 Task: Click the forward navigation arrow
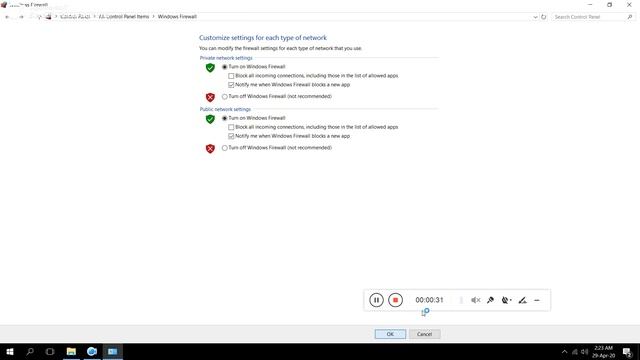click(x=21, y=17)
